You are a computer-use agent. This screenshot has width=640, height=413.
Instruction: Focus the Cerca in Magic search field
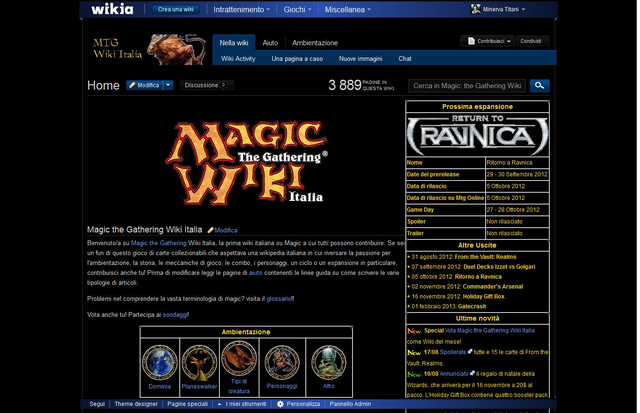click(467, 86)
